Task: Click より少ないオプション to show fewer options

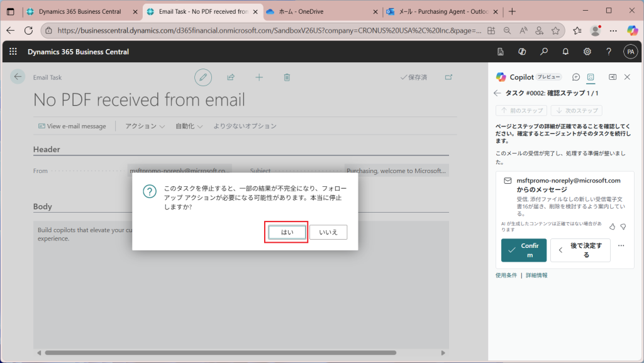Action: tap(245, 126)
